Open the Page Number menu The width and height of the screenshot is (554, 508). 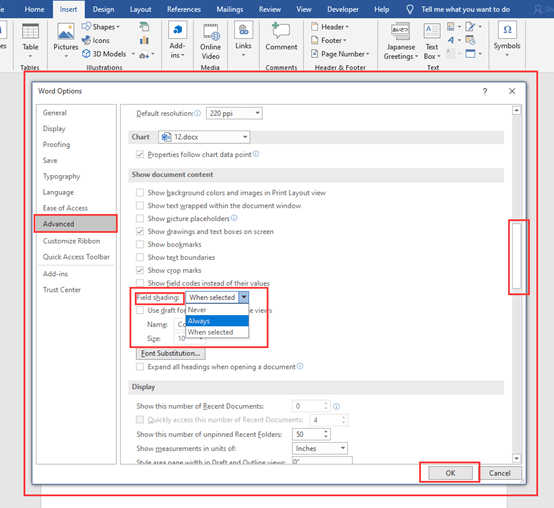coord(340,54)
